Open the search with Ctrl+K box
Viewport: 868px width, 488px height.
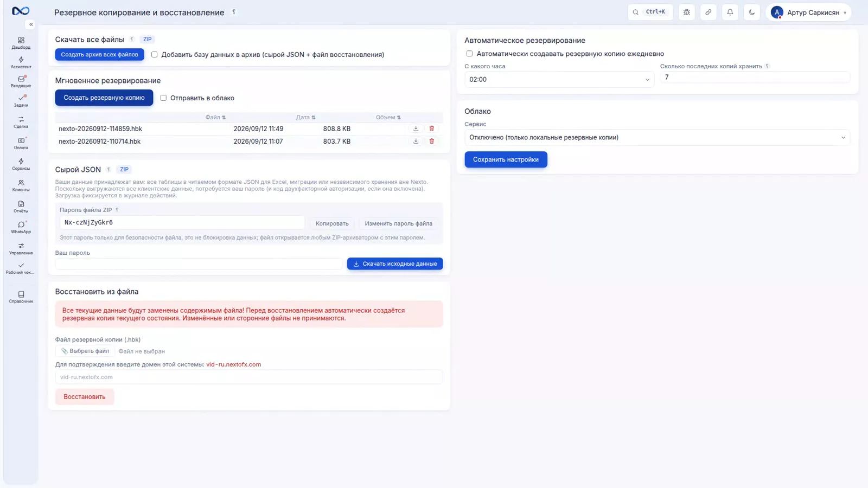(x=650, y=12)
